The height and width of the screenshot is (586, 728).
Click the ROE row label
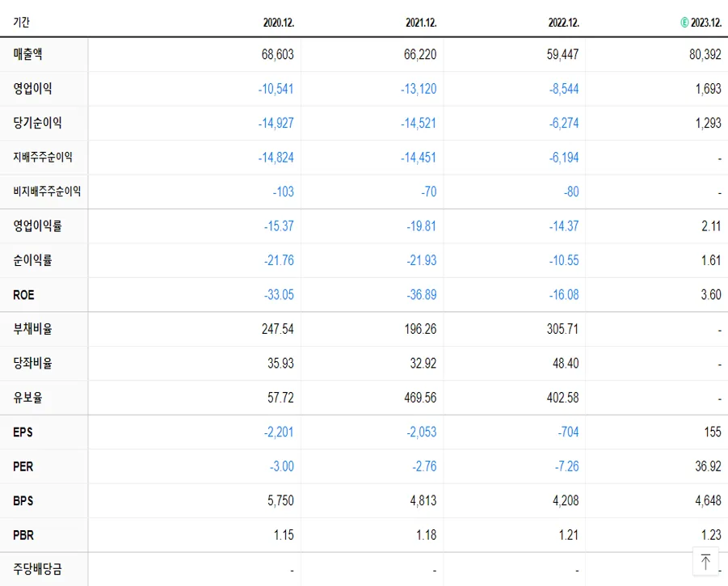click(x=23, y=295)
